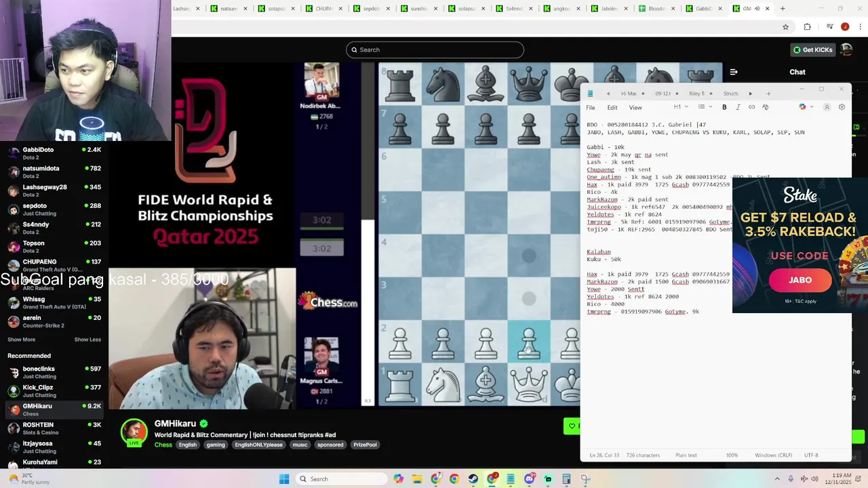Open Notepad View menu

635,108
